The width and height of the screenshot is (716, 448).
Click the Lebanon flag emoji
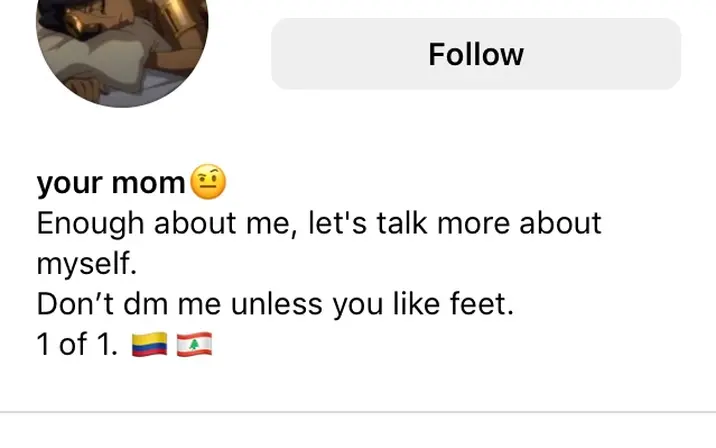pyautogui.click(x=194, y=344)
